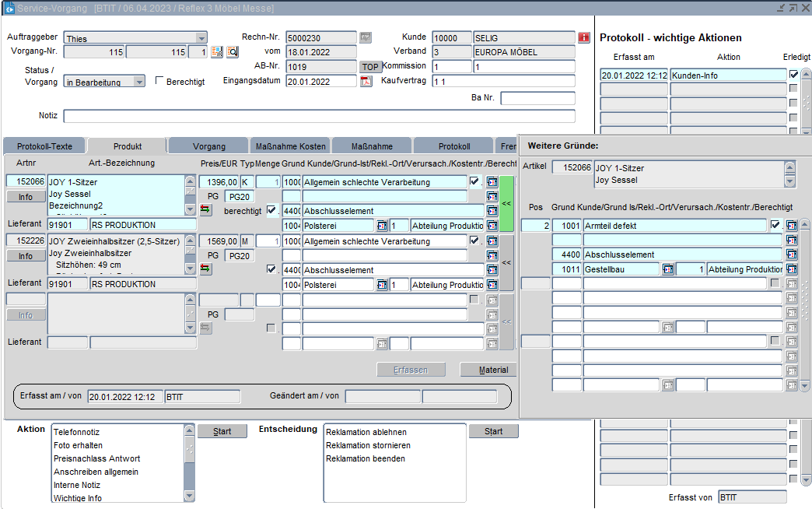
Task: Click the grey icon beside Rechn-Nr. 5000230
Action: pyautogui.click(x=366, y=37)
